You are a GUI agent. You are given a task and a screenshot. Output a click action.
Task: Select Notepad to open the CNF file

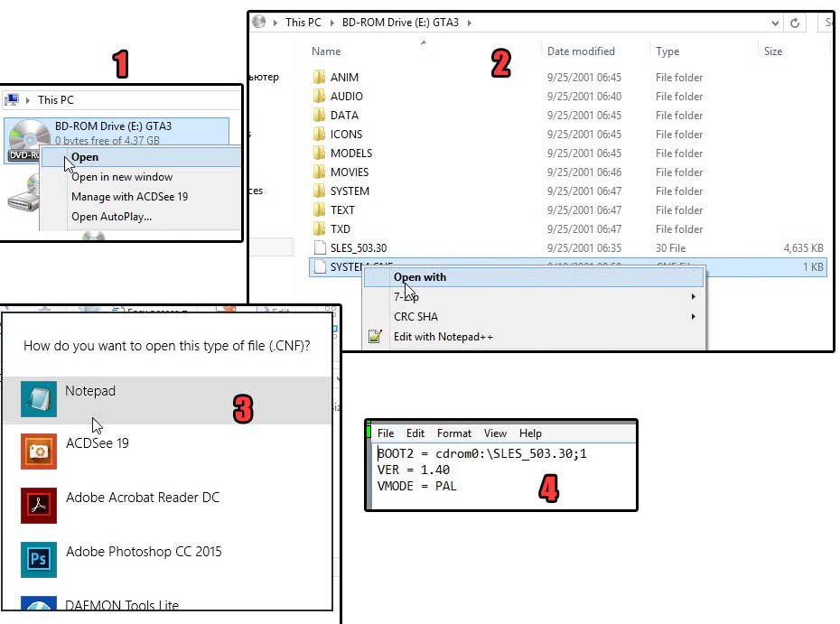[167, 400]
